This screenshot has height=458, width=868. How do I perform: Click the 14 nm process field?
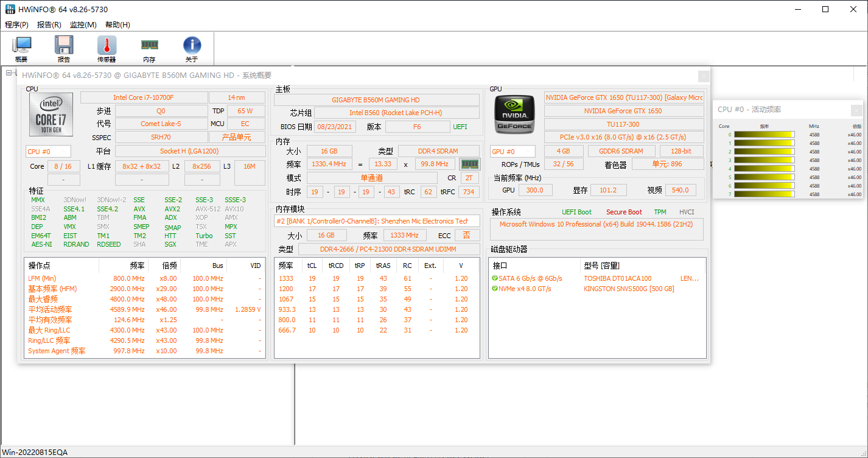[237, 97]
